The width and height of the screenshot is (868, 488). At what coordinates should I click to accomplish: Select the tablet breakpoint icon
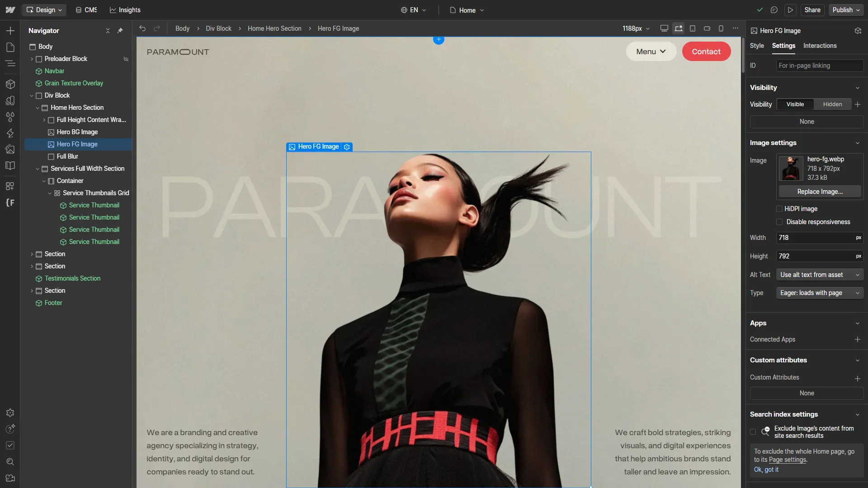[693, 28]
